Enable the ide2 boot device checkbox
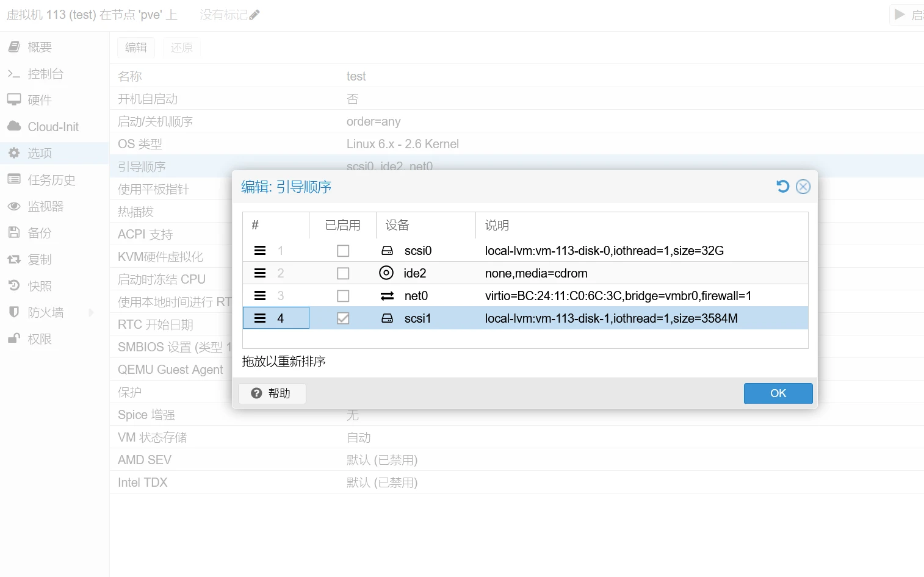Image resolution: width=924 pixels, height=577 pixels. tap(343, 273)
